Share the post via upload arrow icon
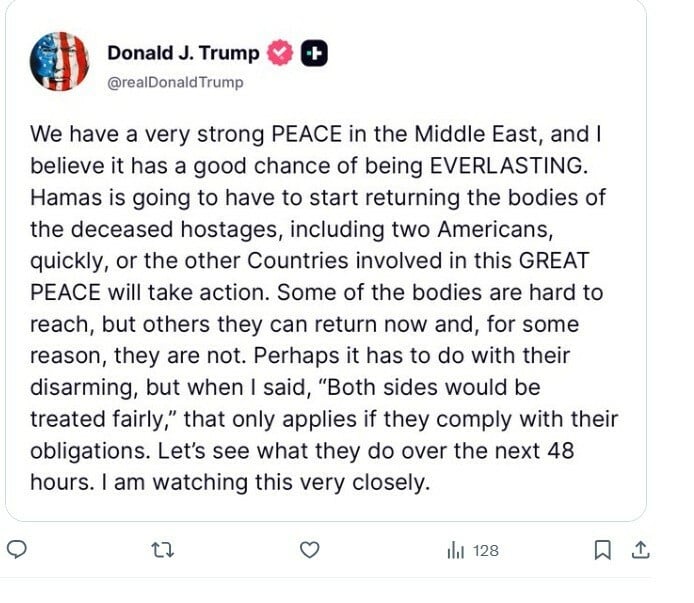694x603 pixels. click(x=641, y=549)
